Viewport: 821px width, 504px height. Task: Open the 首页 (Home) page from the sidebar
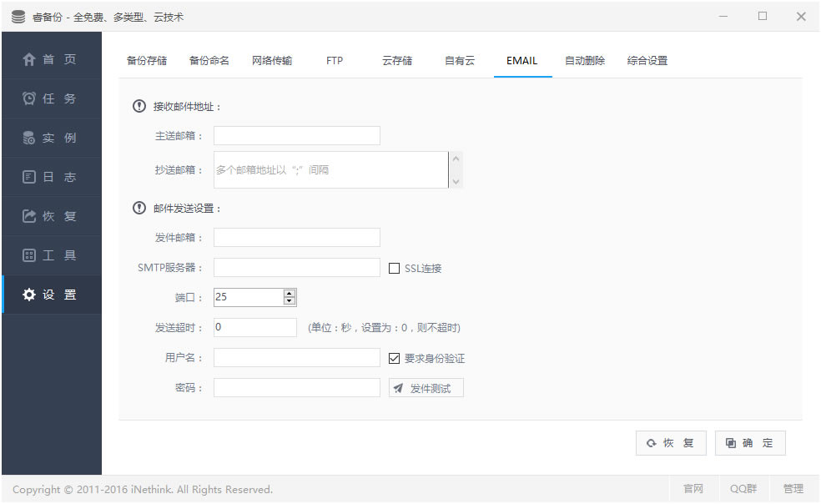(52, 59)
